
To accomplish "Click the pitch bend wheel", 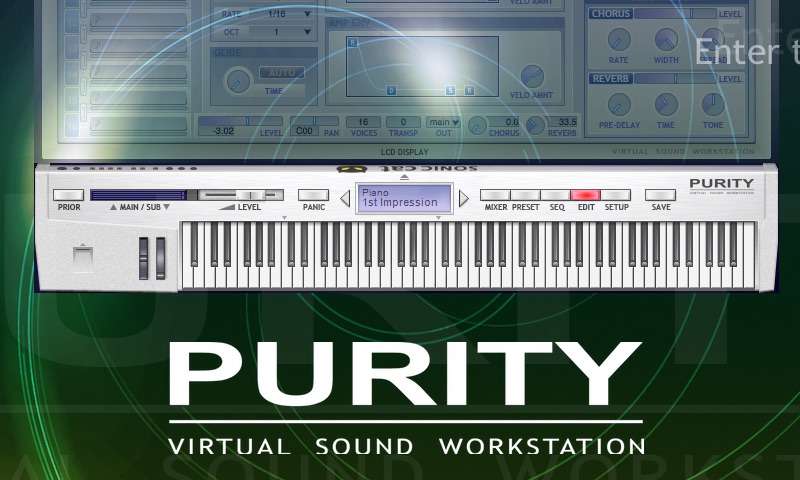I will [144, 258].
